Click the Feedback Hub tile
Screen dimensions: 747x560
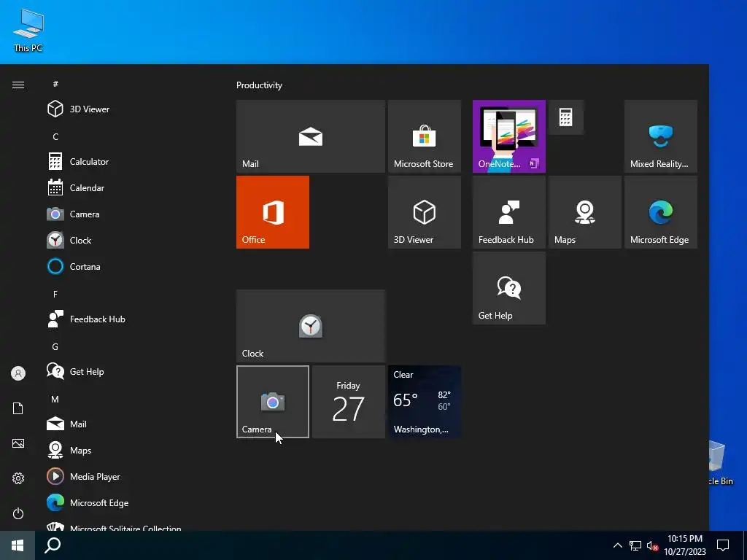point(508,212)
